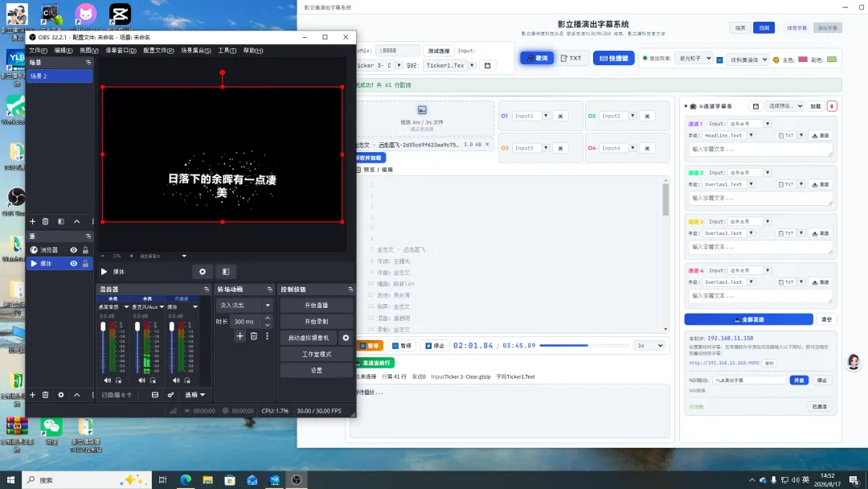
Task: Toggle visibility of 浏览器 source
Action: [x=74, y=250]
